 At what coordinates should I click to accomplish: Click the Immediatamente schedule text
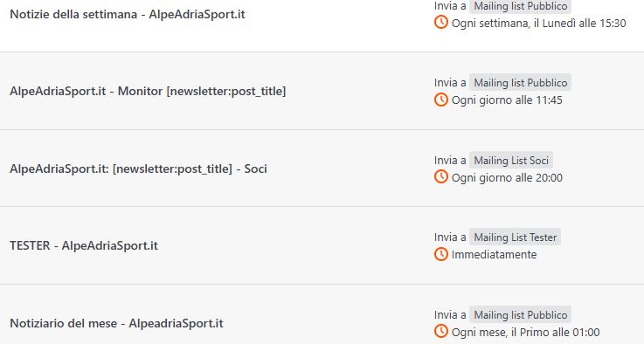[x=494, y=255]
